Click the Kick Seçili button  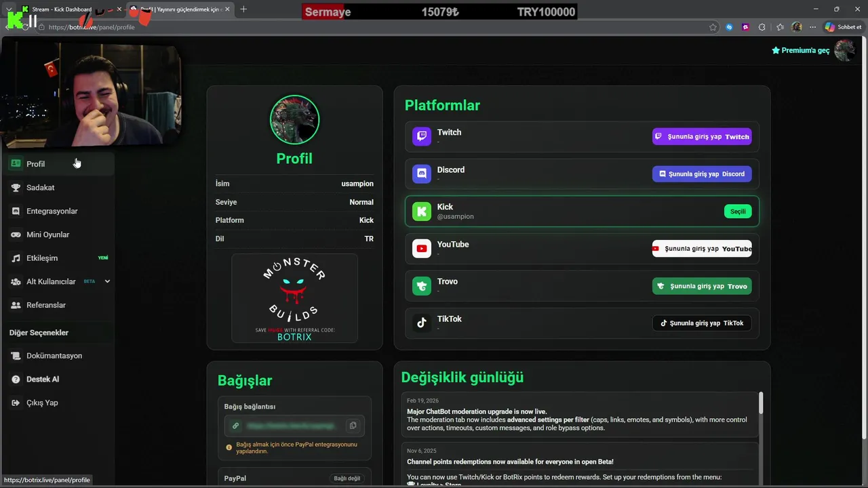point(738,211)
